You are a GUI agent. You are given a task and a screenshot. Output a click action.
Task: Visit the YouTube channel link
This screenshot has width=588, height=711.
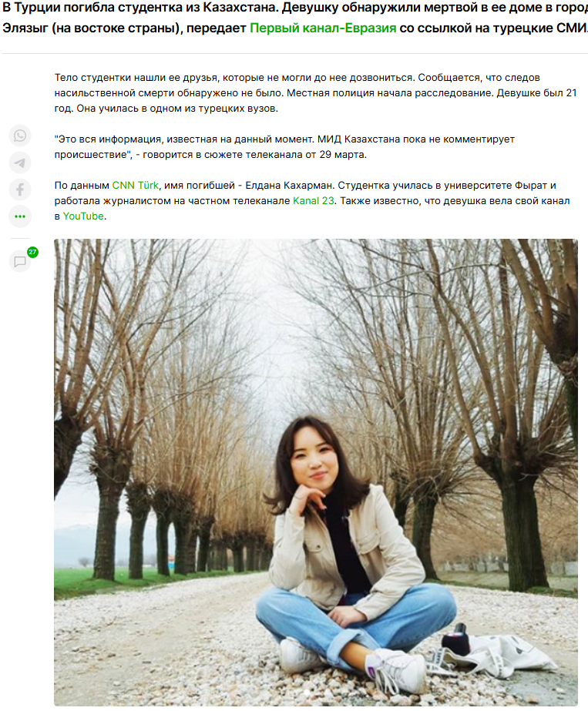tap(83, 216)
